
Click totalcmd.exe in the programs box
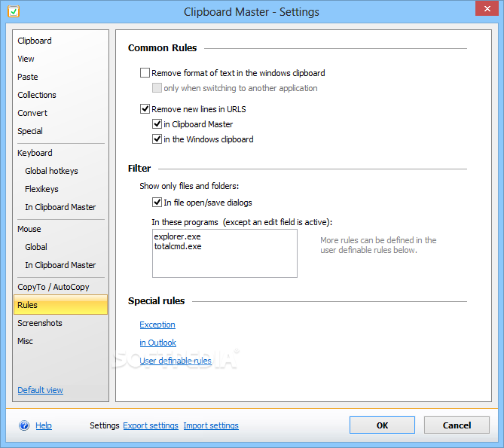[178, 246]
